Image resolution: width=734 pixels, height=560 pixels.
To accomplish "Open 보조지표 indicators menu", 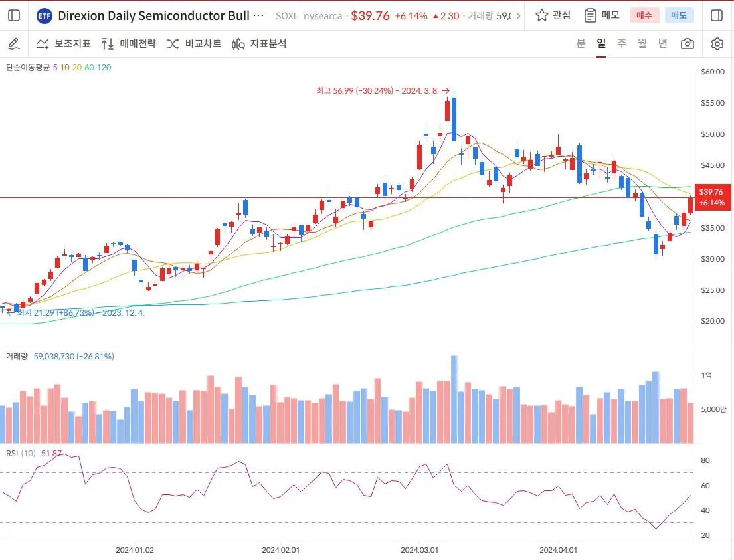I will (x=64, y=44).
